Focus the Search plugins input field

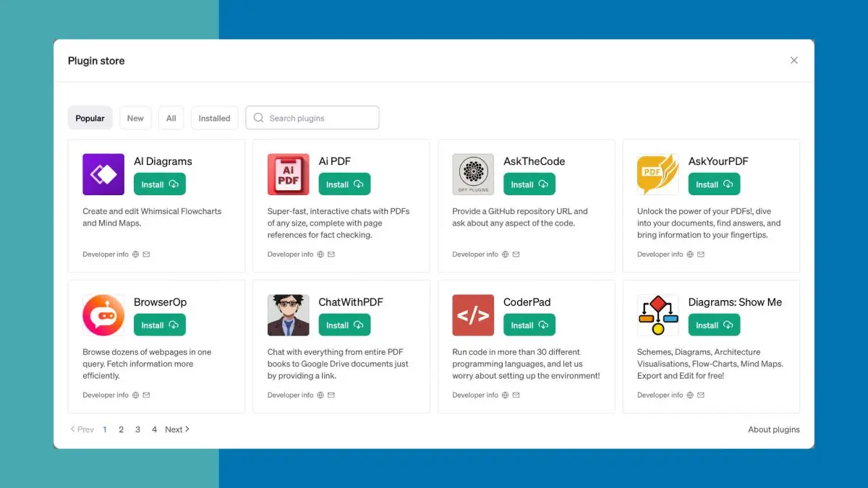[x=312, y=118]
